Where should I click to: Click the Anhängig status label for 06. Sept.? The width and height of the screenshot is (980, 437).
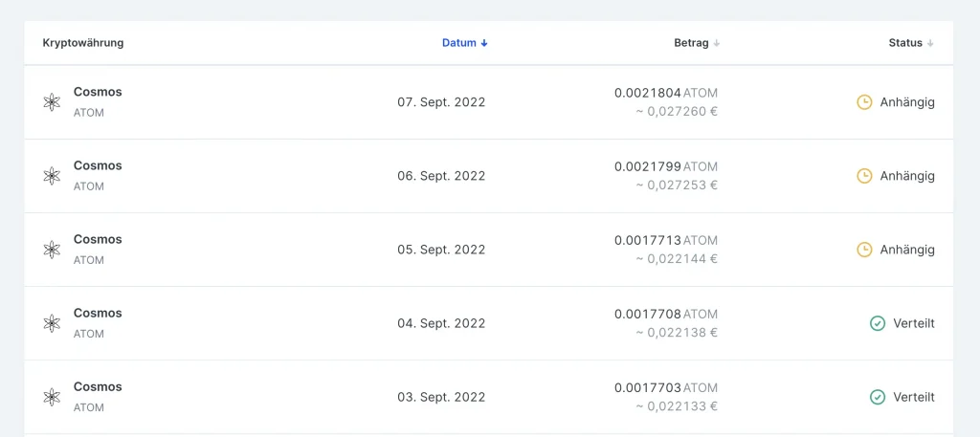coord(906,176)
